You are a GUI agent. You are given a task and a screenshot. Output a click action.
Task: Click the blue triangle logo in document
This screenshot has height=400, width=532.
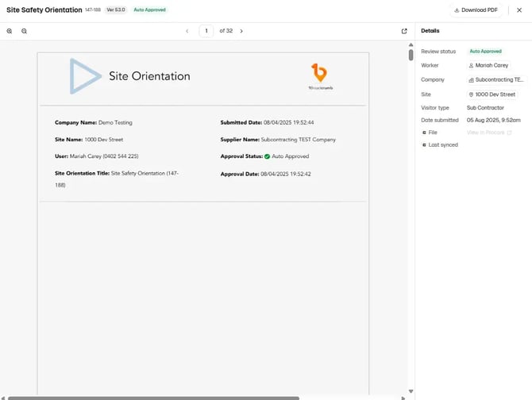85,76
